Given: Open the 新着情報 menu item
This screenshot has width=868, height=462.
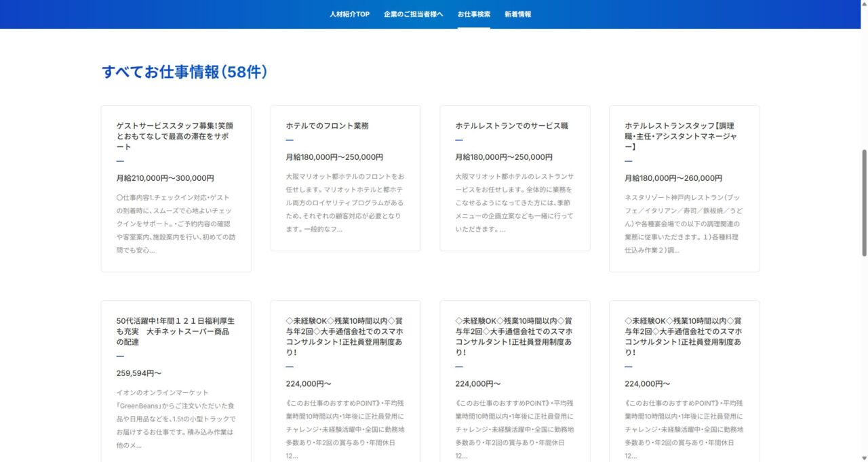Looking at the screenshot, I should [x=517, y=14].
